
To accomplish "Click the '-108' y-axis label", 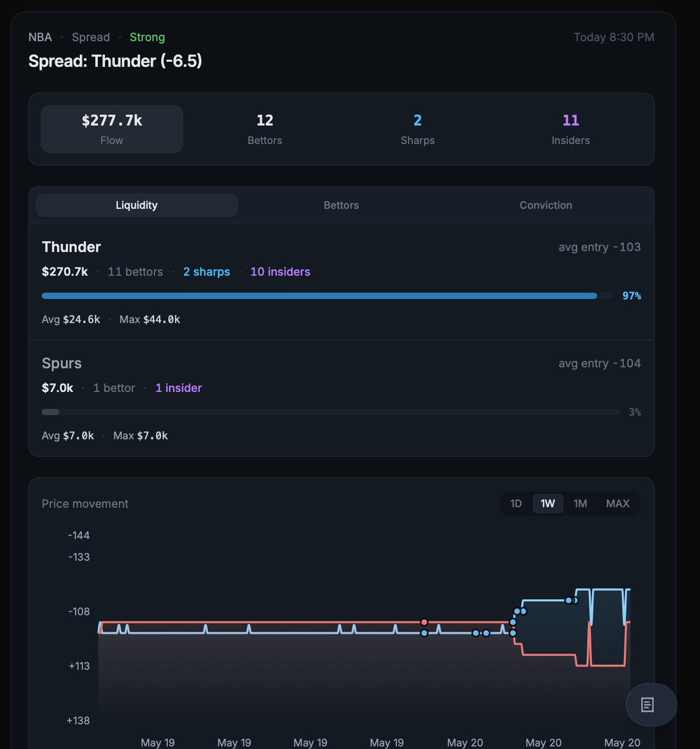I will click(x=79, y=612).
